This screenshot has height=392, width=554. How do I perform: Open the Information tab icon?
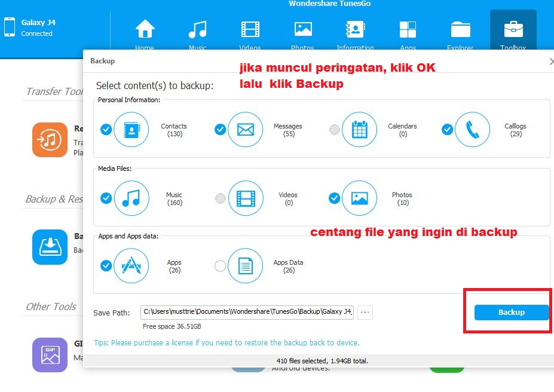355,29
